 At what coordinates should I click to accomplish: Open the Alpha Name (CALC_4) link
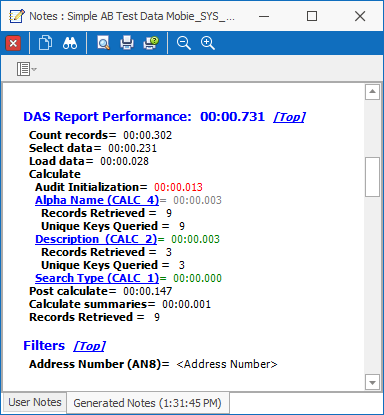(x=97, y=200)
